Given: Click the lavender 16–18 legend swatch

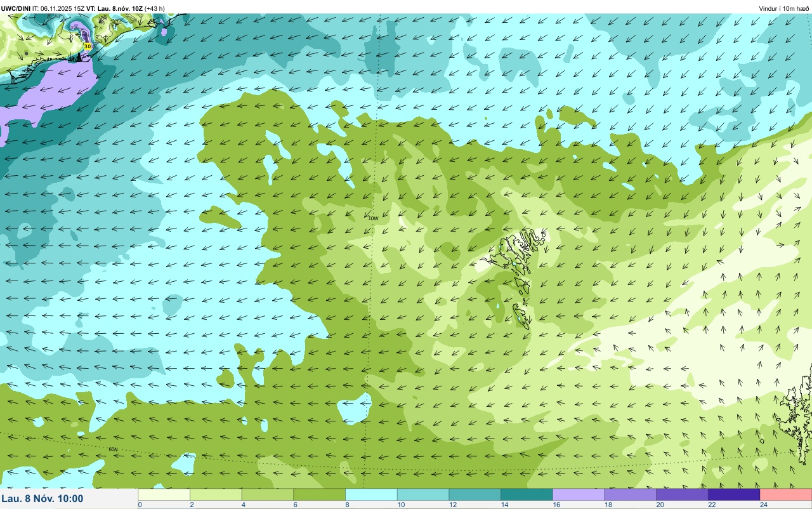Looking at the screenshot, I should click(579, 494).
